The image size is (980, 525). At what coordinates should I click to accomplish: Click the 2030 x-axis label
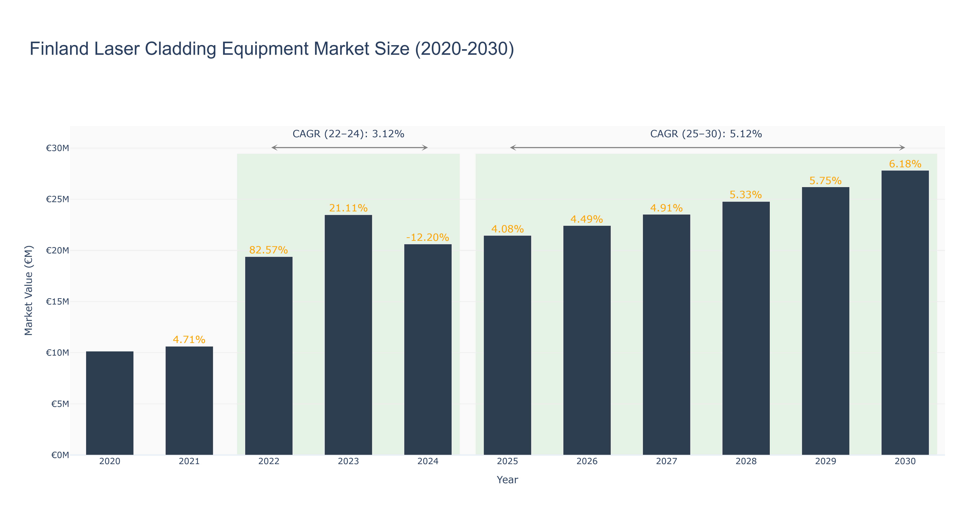905,461
